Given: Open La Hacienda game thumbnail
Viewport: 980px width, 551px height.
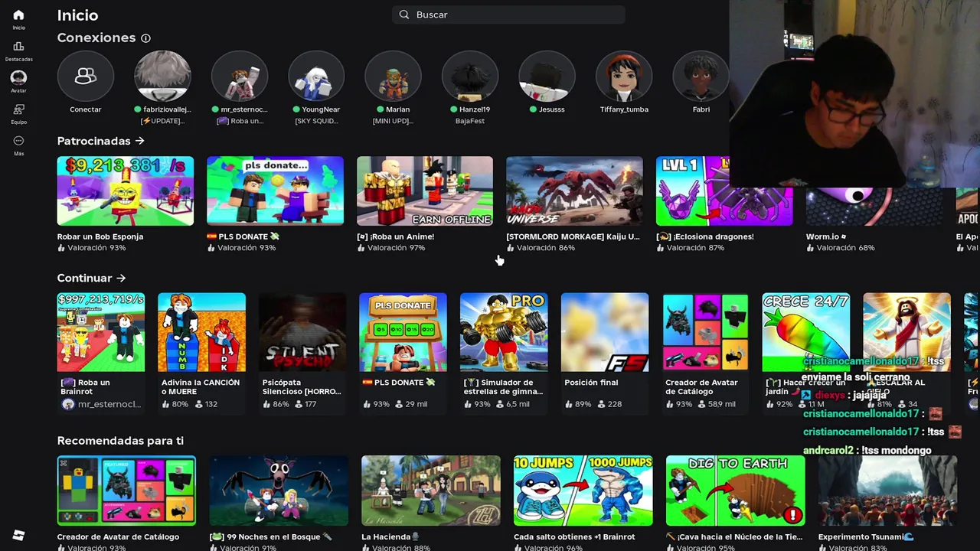Looking at the screenshot, I should (431, 491).
